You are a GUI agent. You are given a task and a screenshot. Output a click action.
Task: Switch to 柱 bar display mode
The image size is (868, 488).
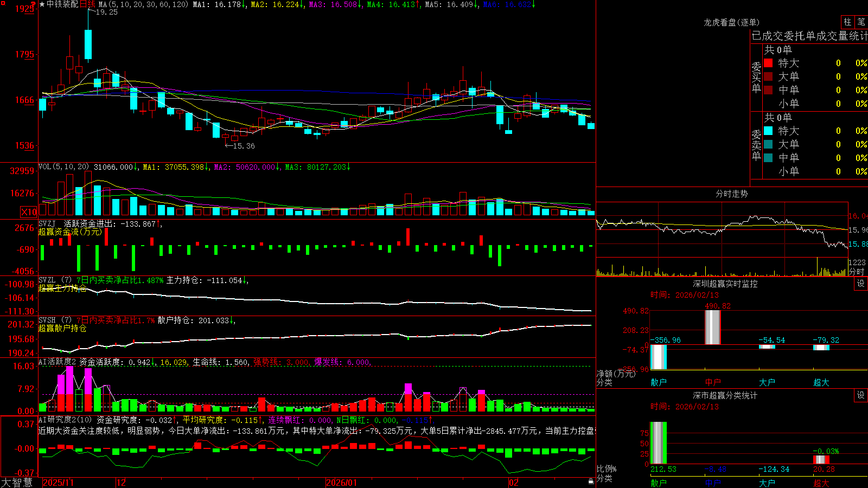pyautogui.click(x=847, y=22)
